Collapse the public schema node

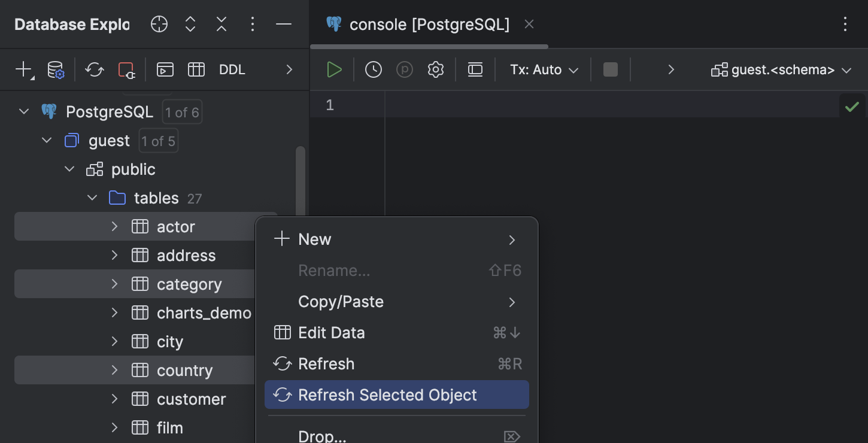[69, 169]
